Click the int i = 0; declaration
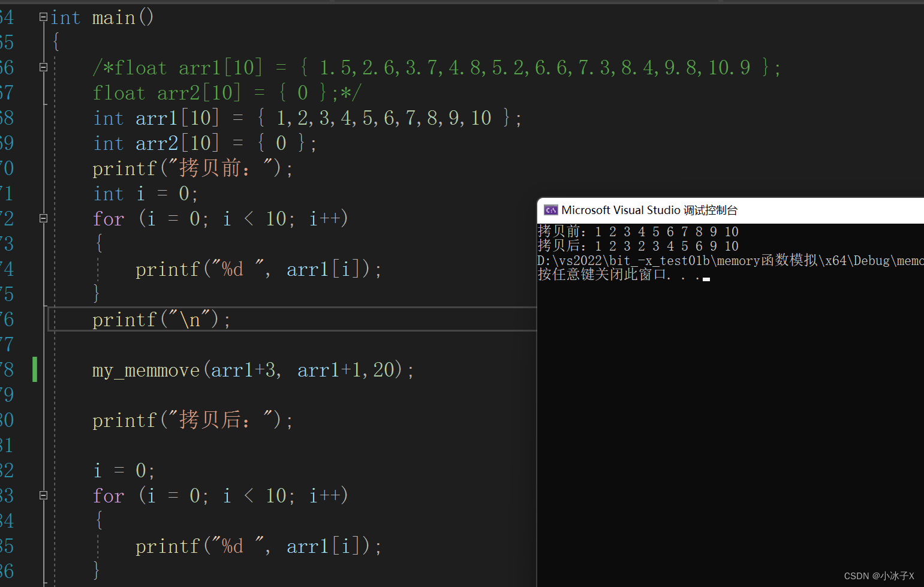The width and height of the screenshot is (924, 587). (145, 194)
